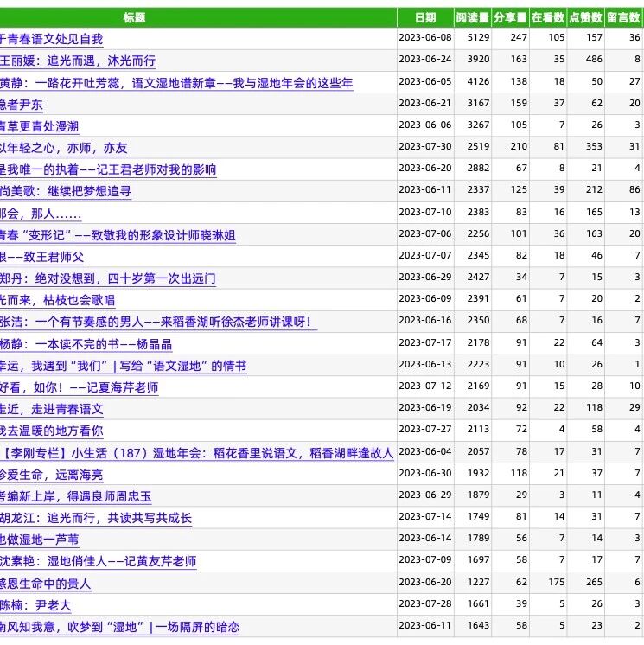Open article 也做湿地一芦苇
The height and width of the screenshot is (645, 644).
tap(40, 540)
